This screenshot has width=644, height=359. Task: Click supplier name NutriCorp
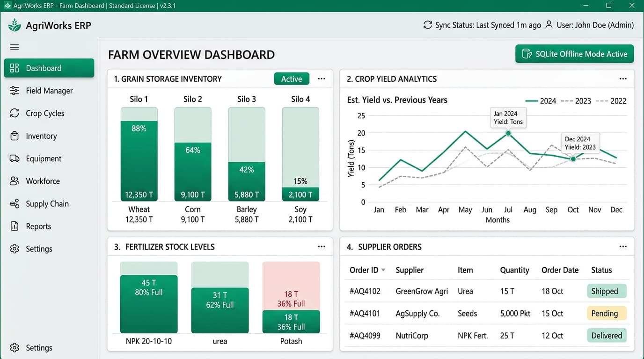412,336
